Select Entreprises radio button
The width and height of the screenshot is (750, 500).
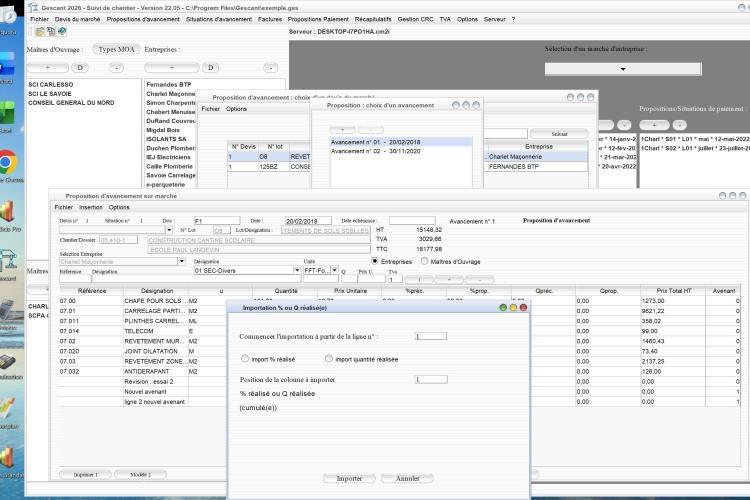tap(375, 261)
